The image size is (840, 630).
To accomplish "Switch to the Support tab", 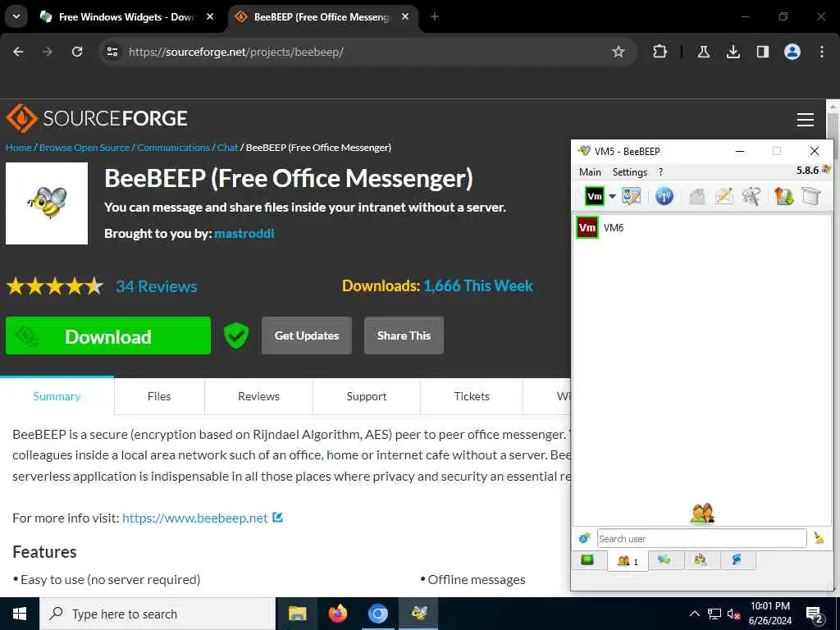I will (367, 396).
